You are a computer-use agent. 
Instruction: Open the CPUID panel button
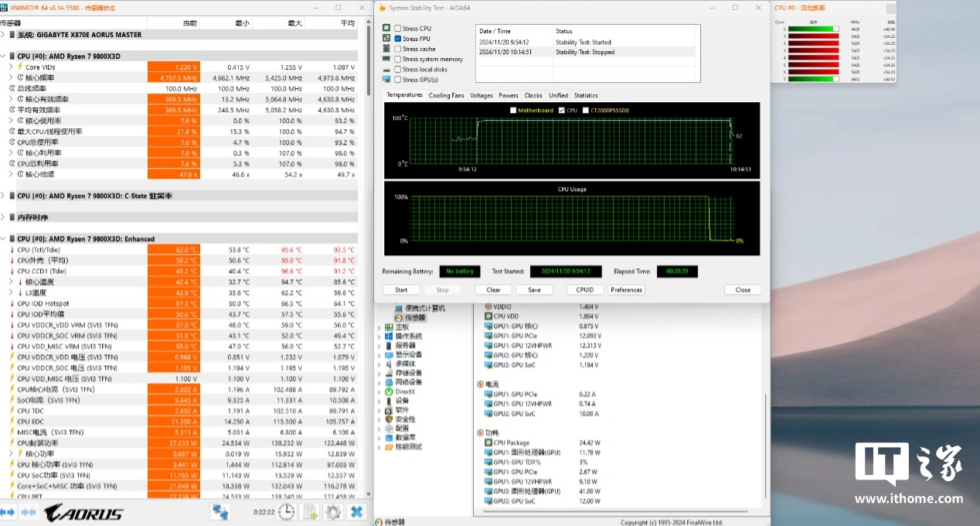click(585, 290)
